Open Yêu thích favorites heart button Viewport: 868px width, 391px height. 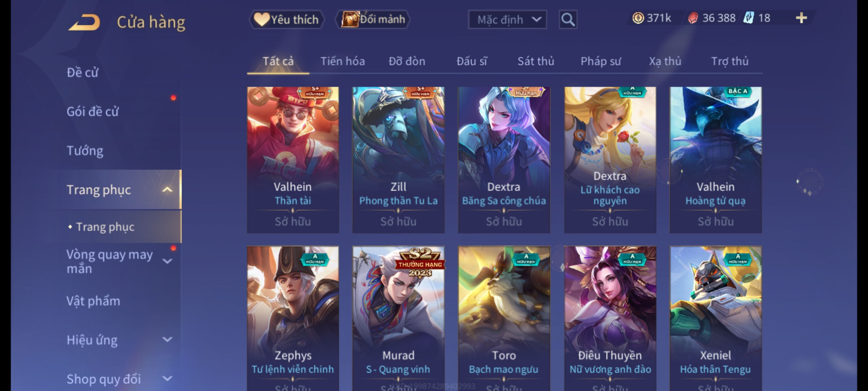[x=286, y=20]
